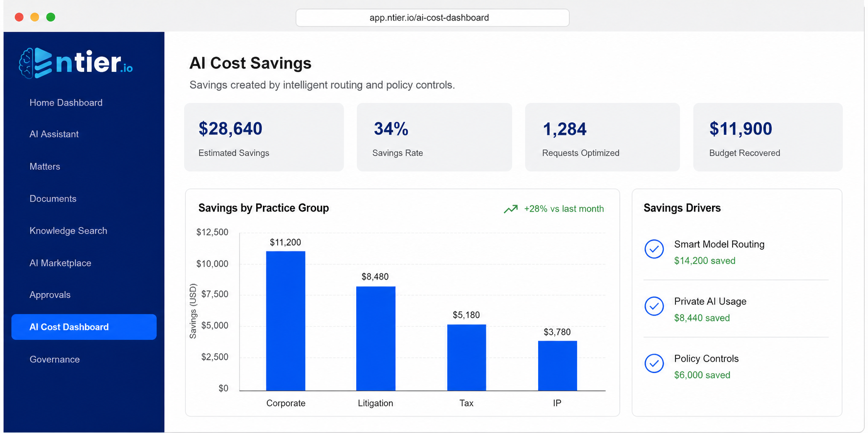This screenshot has width=868, height=433.
Task: Select Knowledge Search in the sidebar
Action: point(68,231)
